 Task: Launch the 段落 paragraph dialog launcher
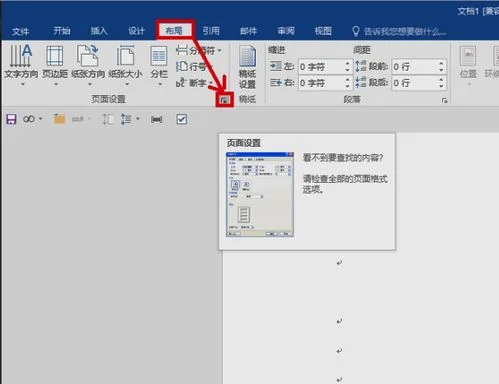444,100
